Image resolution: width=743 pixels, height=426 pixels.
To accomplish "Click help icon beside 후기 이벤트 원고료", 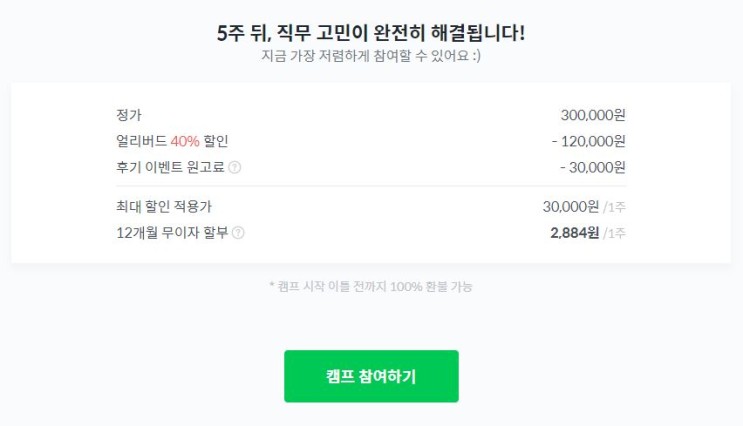I will click(x=235, y=168).
